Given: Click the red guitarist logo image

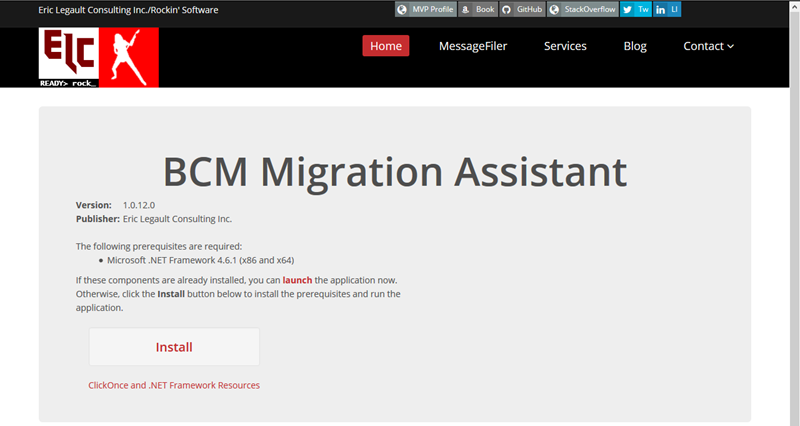Looking at the screenshot, I should click(x=128, y=57).
